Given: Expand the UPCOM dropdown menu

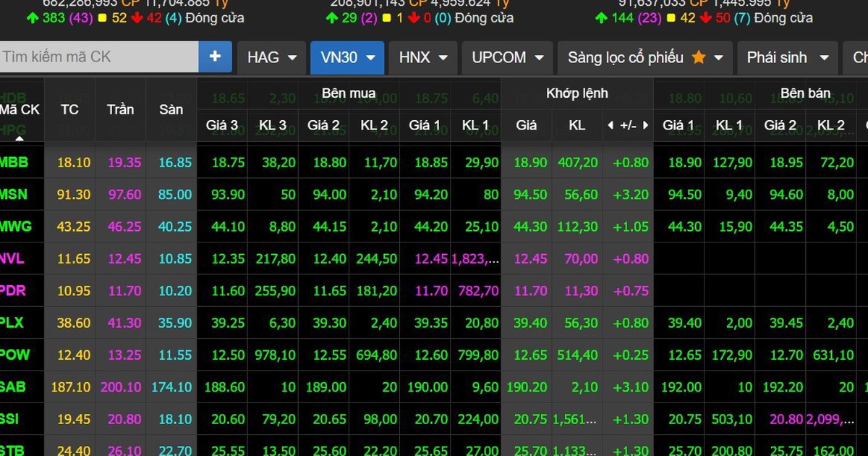Looking at the screenshot, I should [x=508, y=57].
